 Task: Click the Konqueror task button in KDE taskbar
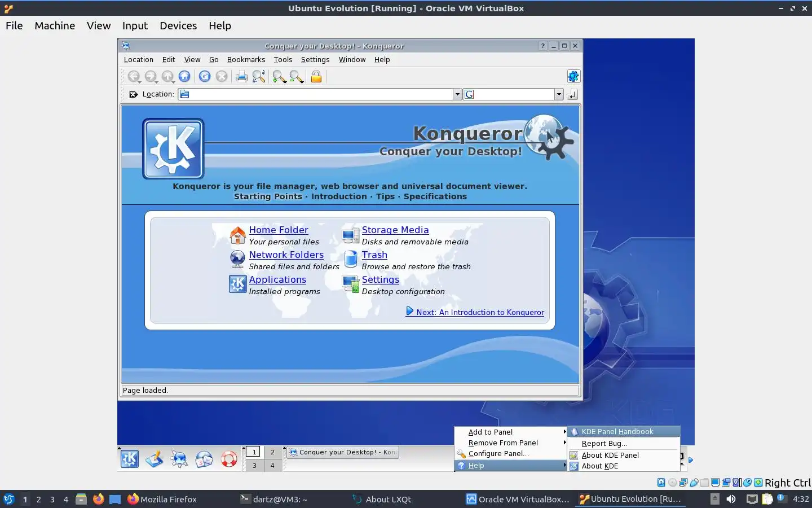[x=342, y=452]
